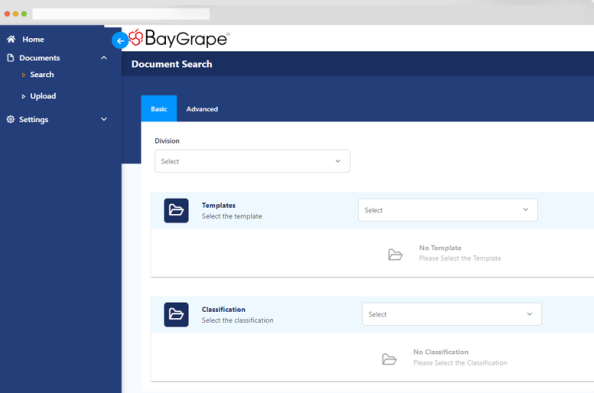This screenshot has width=594, height=393.
Task: Open the Division select dropdown
Action: click(252, 161)
